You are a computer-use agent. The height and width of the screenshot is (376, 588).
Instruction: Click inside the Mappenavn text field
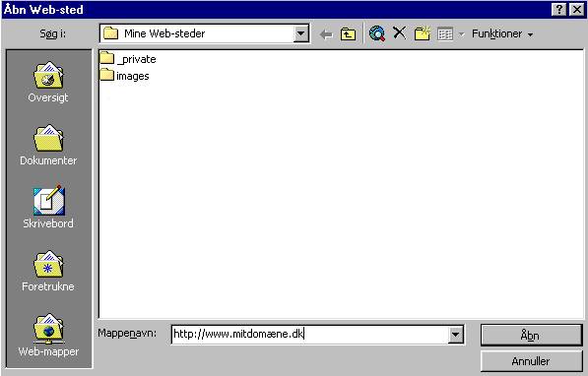pos(309,334)
